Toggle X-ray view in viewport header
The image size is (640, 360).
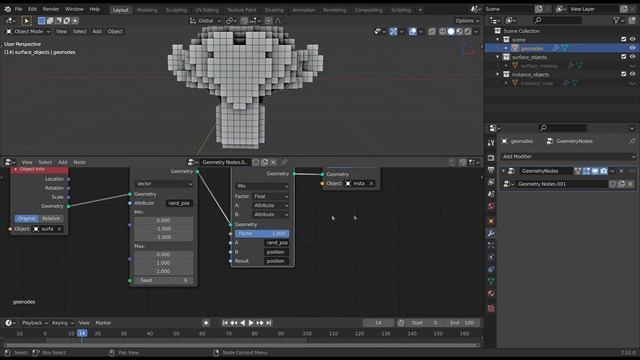coord(432,31)
